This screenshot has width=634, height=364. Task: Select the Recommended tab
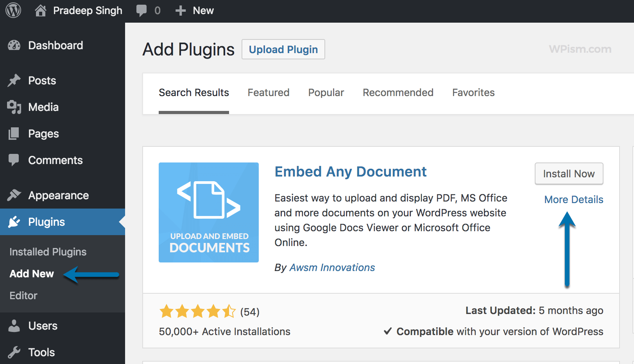click(398, 93)
